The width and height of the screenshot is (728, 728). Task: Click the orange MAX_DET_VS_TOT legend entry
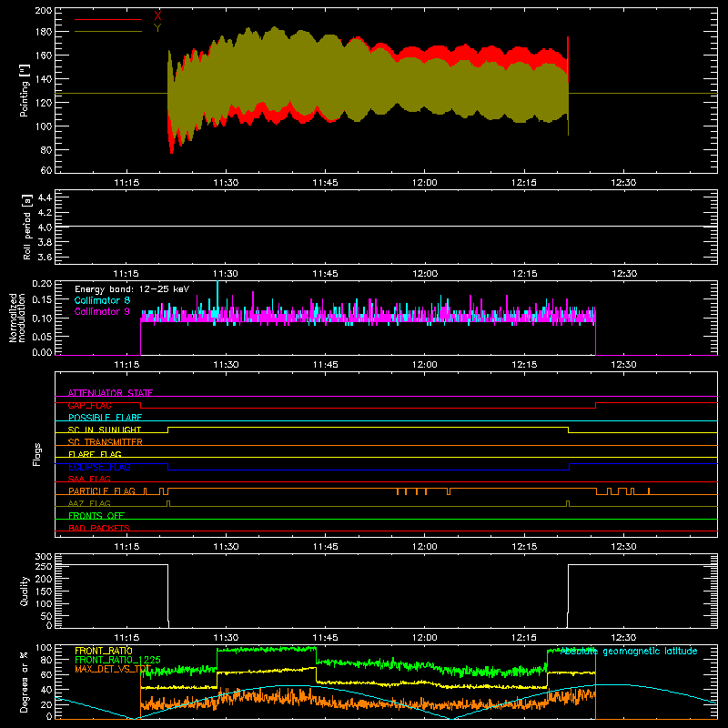(113, 669)
